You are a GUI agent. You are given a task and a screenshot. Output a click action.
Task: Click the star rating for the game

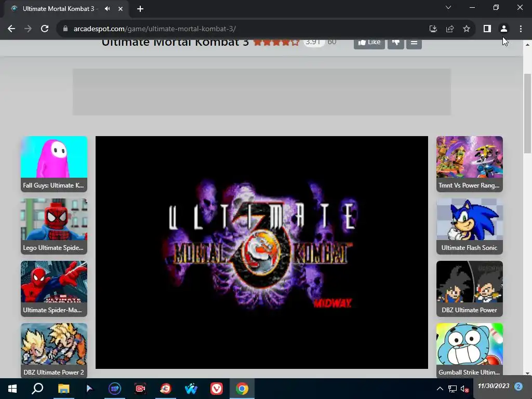coord(276,42)
